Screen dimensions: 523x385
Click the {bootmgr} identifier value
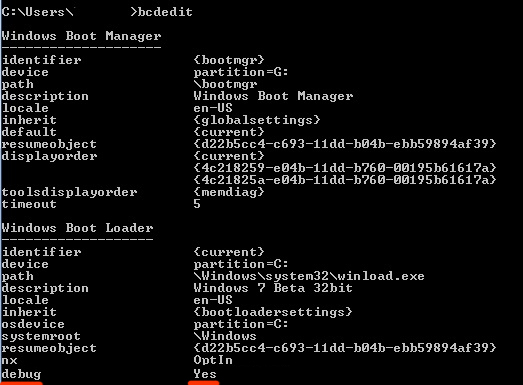coord(229,60)
